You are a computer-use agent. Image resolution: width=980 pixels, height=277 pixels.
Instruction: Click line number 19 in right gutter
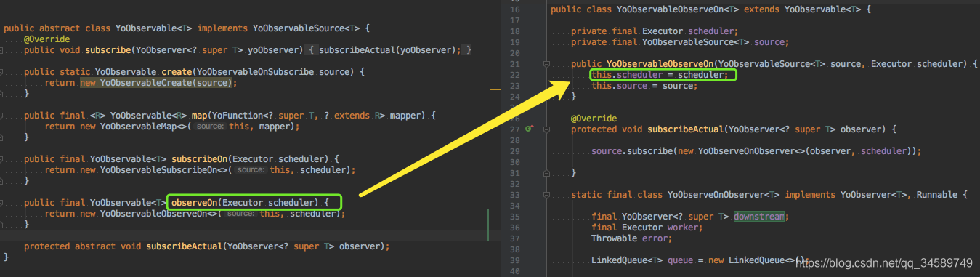click(x=515, y=42)
